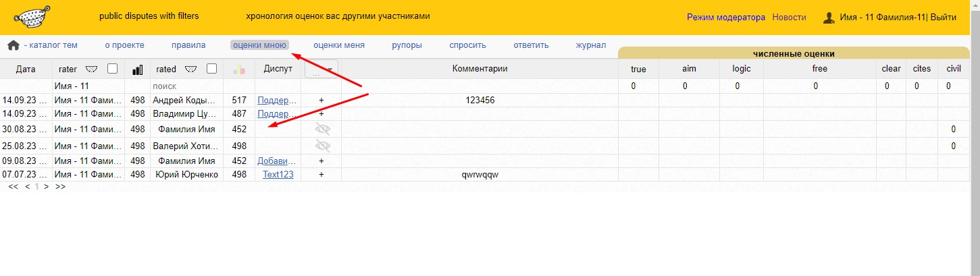Click Фамилия Имя in 09.08.23 row
980x276 pixels.
pyautogui.click(x=186, y=161)
